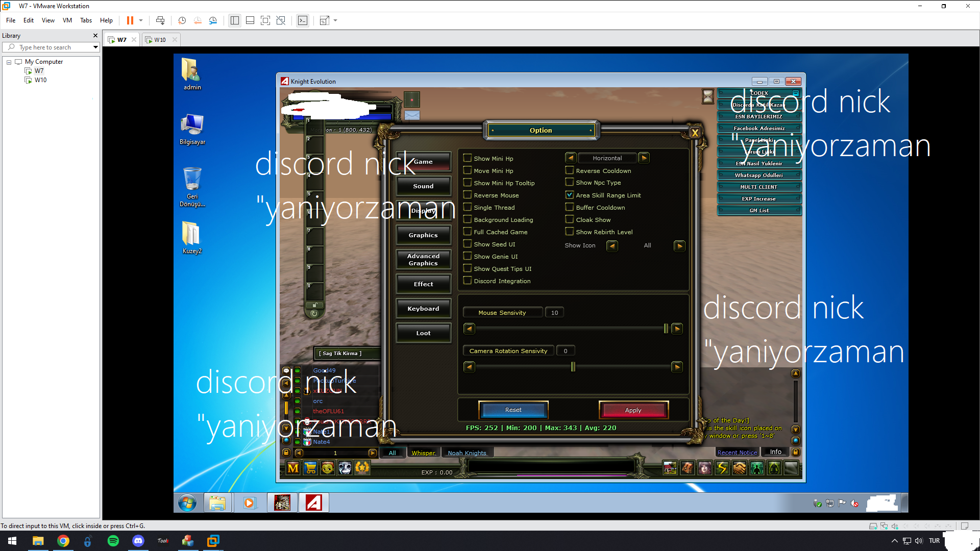Click the woman portrait icon in game bar
Screen dimensions: 980x551
(705, 468)
